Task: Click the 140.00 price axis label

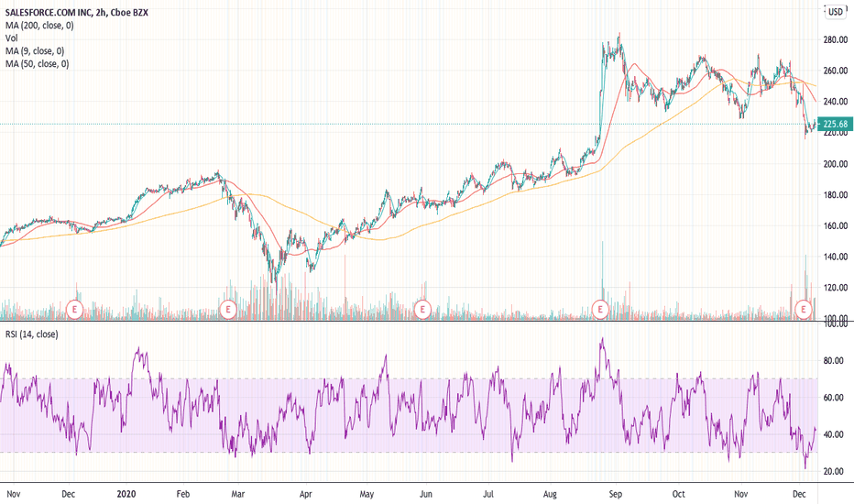Action: 836,257
